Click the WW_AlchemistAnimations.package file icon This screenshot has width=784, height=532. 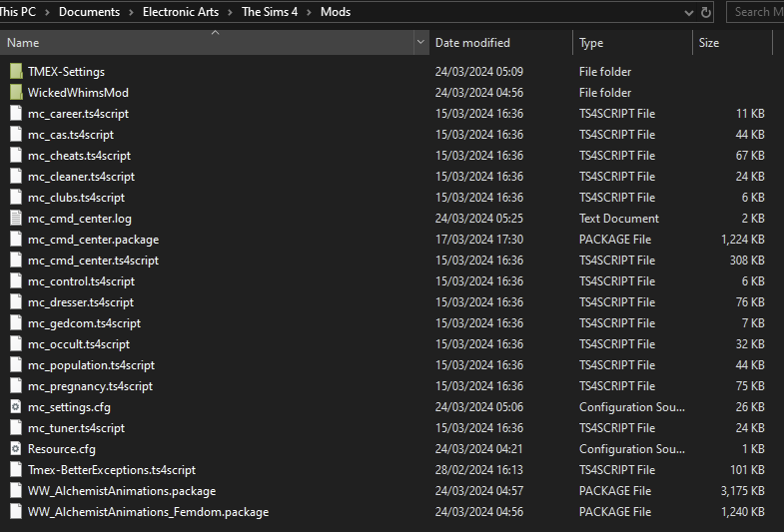(x=15, y=491)
